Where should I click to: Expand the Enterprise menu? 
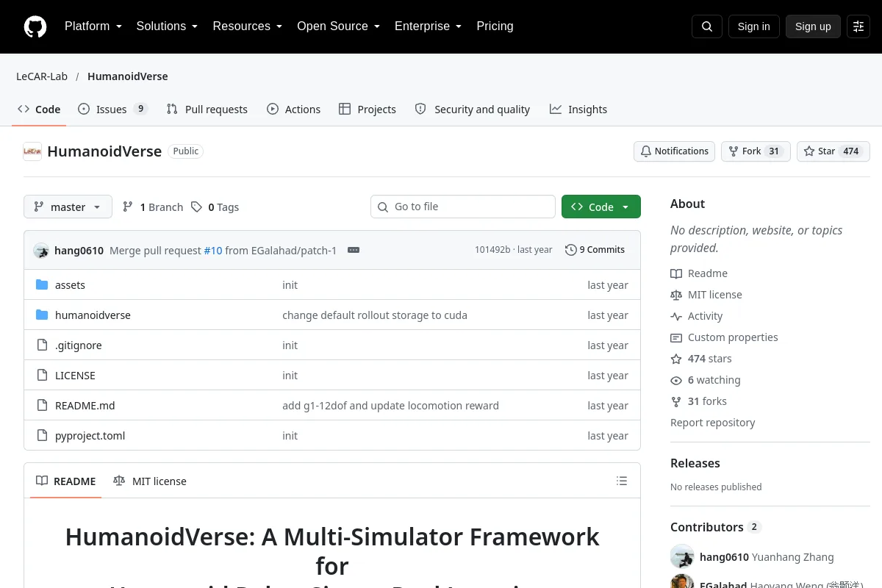click(428, 26)
